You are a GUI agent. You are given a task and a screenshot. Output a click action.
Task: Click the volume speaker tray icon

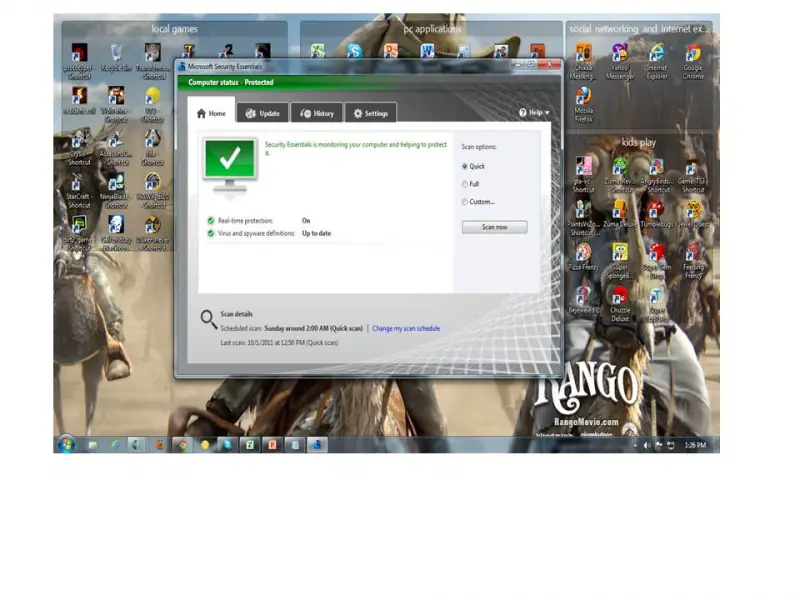647,445
